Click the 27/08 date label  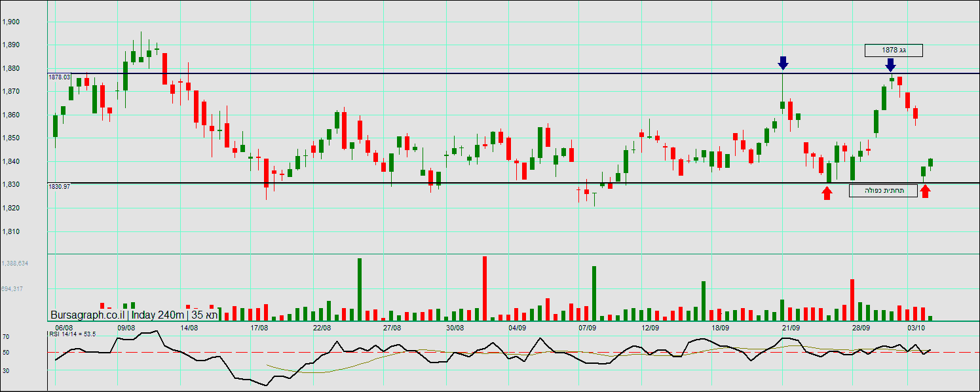point(392,327)
